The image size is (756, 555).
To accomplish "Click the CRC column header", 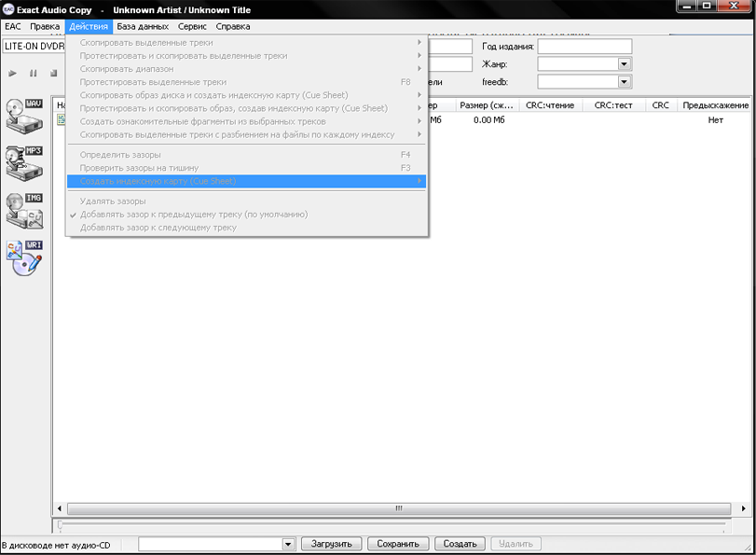I will [x=661, y=105].
